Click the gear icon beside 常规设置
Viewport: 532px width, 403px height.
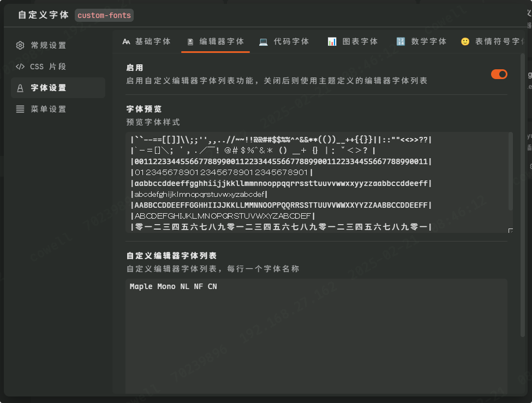click(x=20, y=45)
